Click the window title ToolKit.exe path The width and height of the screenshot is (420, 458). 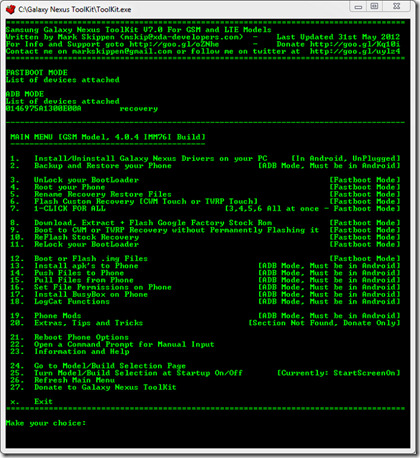[75, 9]
